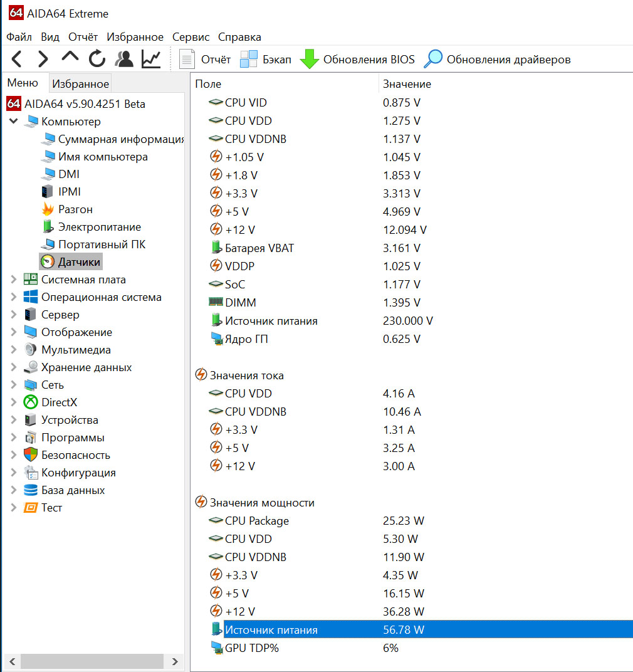This screenshot has height=672, width=633.
Task: Expand the Операционная система node
Action: (14, 297)
